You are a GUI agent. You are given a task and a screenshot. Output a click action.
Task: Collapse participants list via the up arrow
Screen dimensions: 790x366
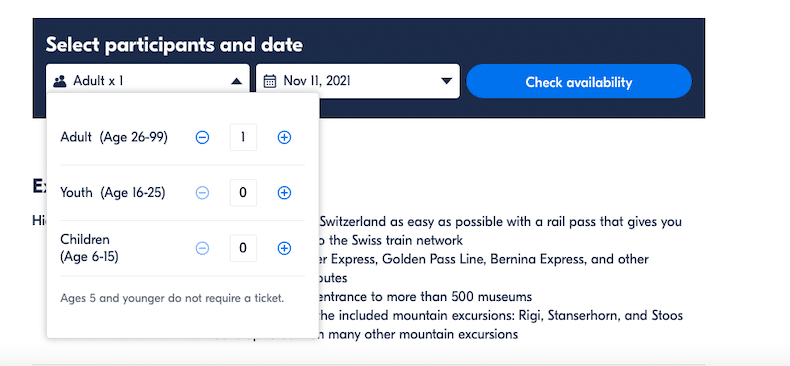pyautogui.click(x=237, y=81)
